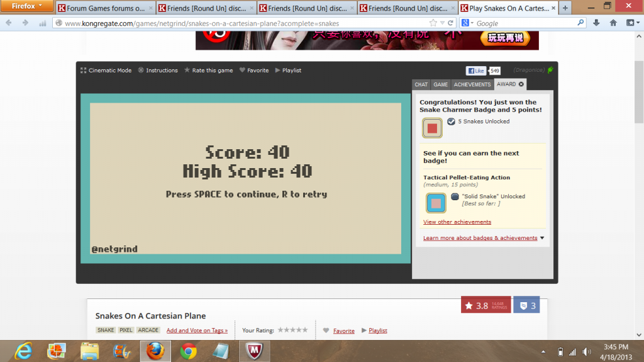Click the PIXEL tag
The width and height of the screenshot is (644, 362).
coord(126,330)
